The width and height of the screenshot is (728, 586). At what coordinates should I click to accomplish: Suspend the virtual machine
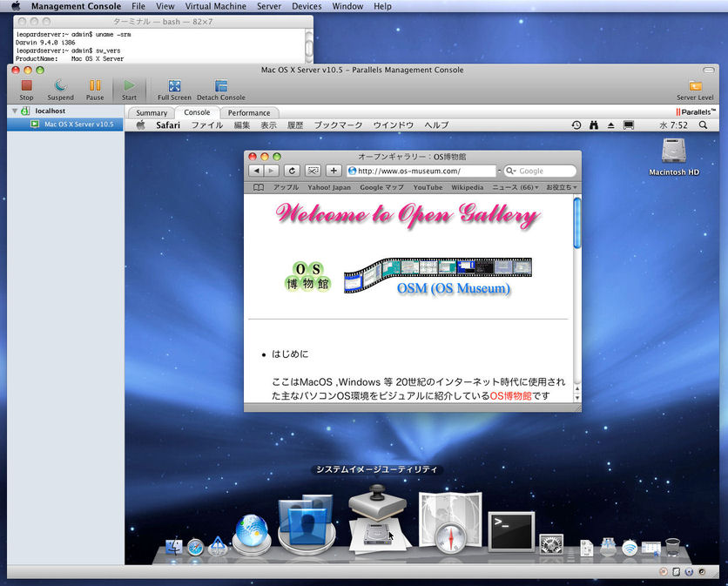pyautogui.click(x=60, y=90)
